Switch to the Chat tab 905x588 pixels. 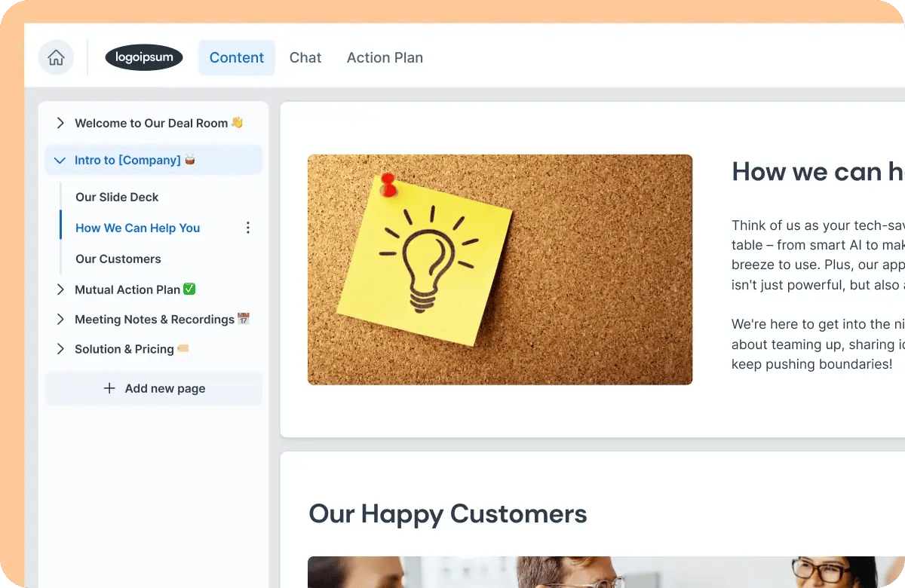point(305,58)
